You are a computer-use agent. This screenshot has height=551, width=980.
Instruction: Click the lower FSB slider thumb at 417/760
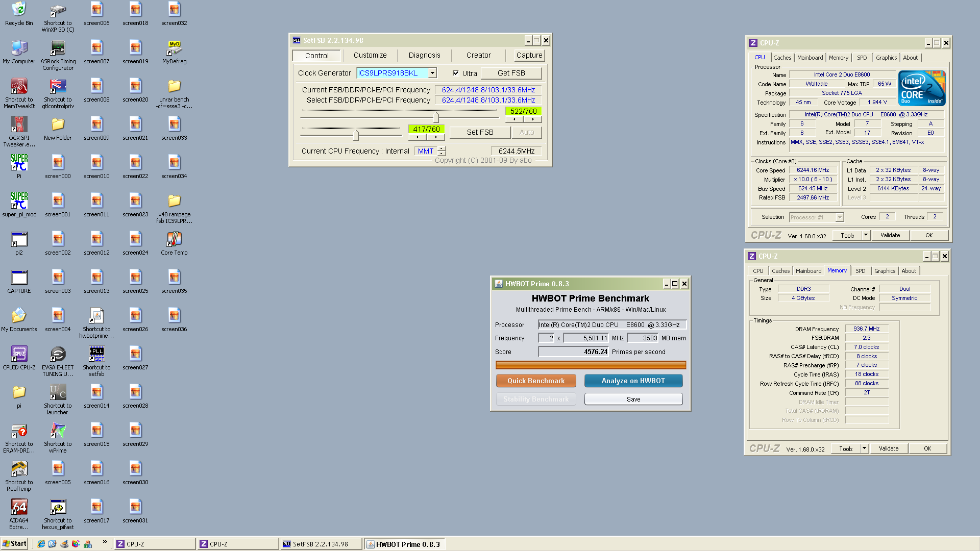(x=356, y=135)
